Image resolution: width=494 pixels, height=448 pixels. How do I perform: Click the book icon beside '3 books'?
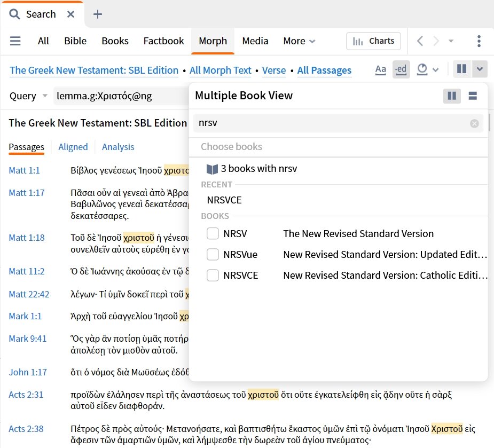tap(212, 169)
